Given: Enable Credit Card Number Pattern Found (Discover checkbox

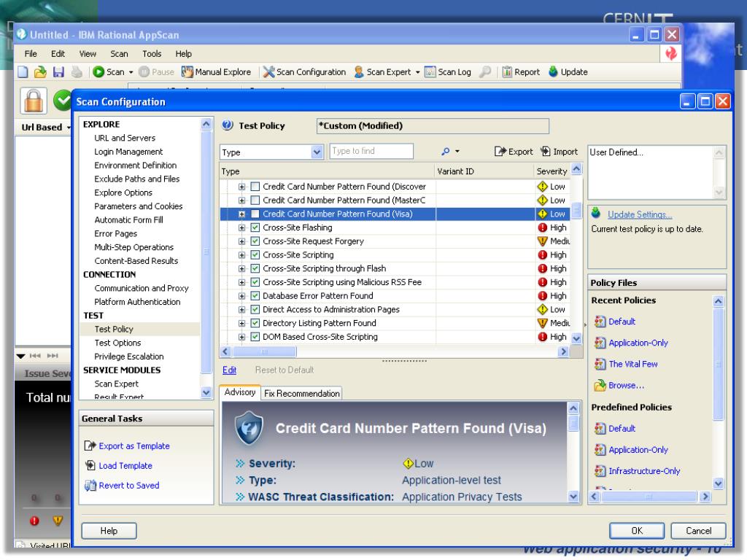Looking at the screenshot, I should pyautogui.click(x=255, y=187).
